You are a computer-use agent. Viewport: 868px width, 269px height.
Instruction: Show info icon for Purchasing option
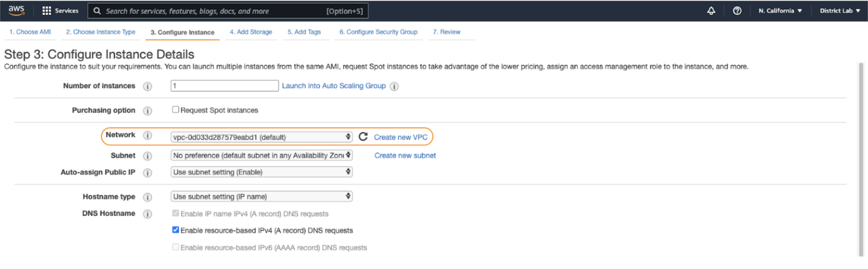(x=147, y=111)
